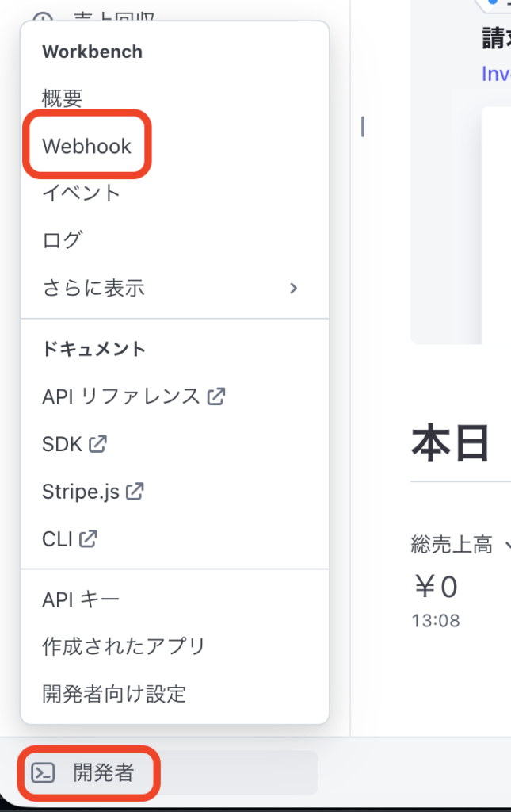Click the external link icon beside Stripe.js
The image size is (511, 812).
click(x=135, y=491)
